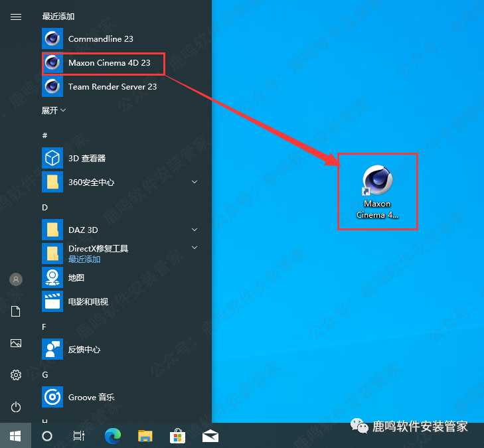
Task: Open 电影和电视 app
Action: pos(122,301)
